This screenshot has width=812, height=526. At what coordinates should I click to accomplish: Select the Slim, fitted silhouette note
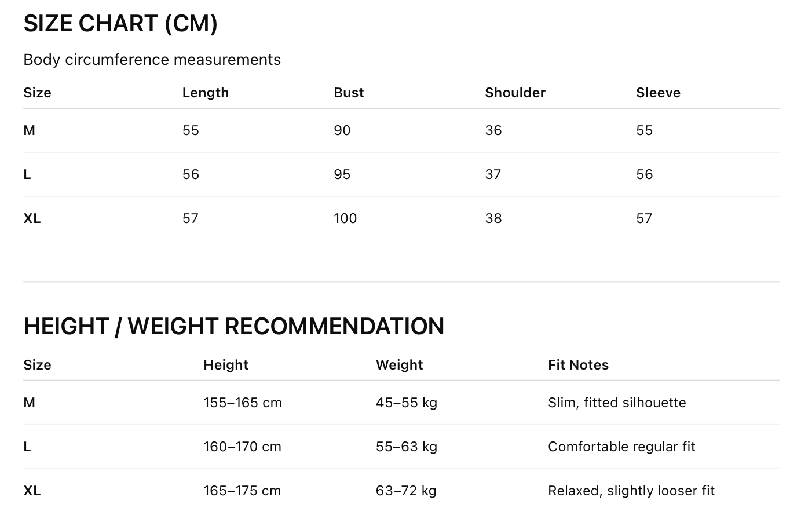coord(617,403)
